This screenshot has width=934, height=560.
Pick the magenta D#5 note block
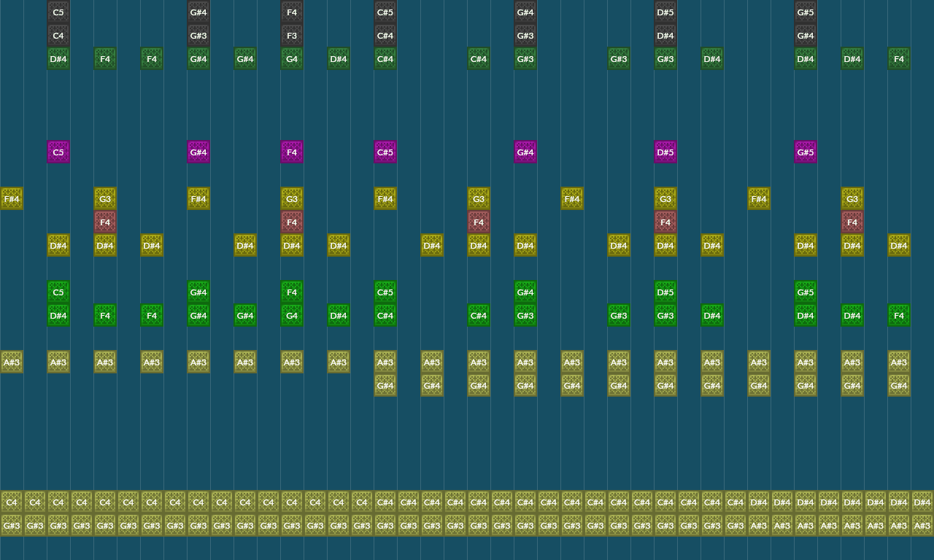(665, 152)
